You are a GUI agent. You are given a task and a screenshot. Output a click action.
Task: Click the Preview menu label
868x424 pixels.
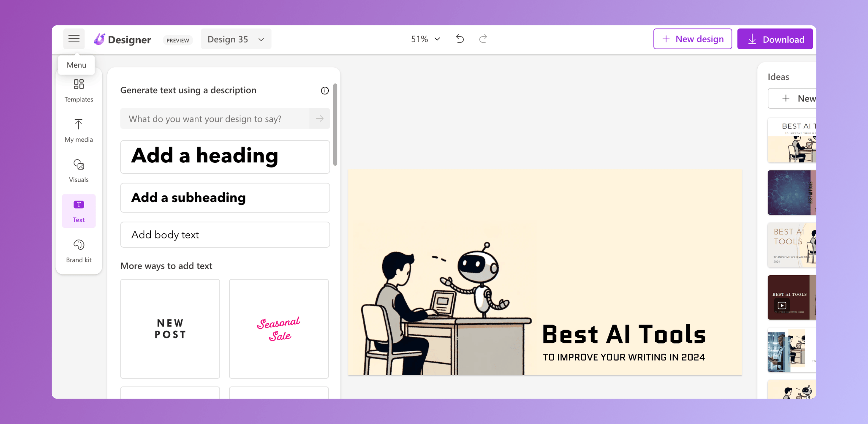pyautogui.click(x=177, y=40)
